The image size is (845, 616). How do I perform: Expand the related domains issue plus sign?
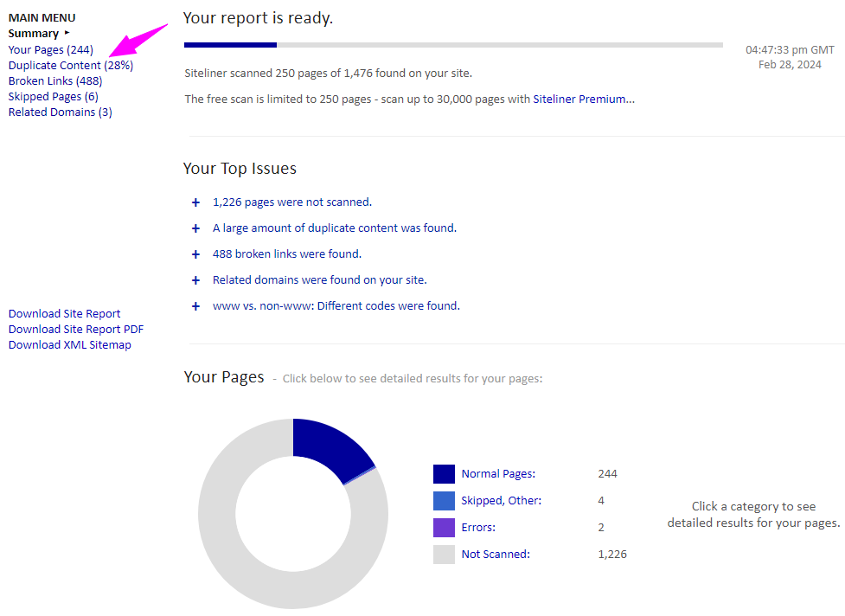195,281
